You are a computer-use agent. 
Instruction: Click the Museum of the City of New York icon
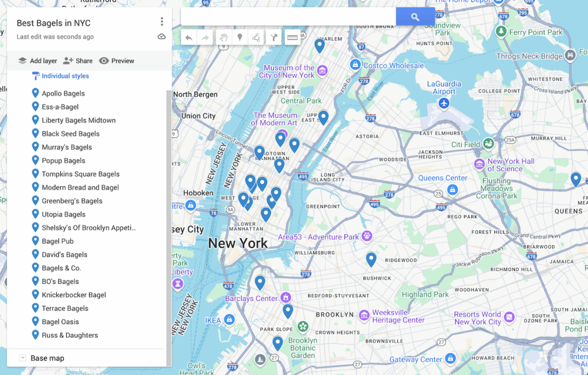pos(322,70)
